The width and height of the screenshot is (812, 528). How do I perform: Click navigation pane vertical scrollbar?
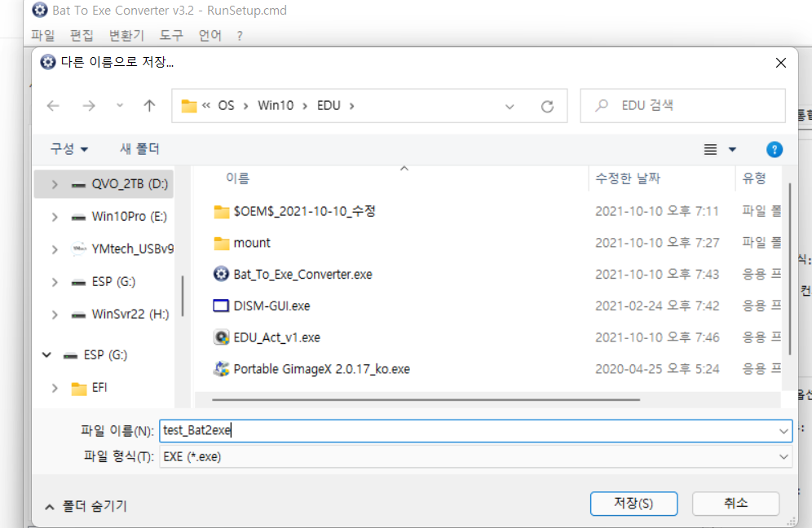pos(183,296)
